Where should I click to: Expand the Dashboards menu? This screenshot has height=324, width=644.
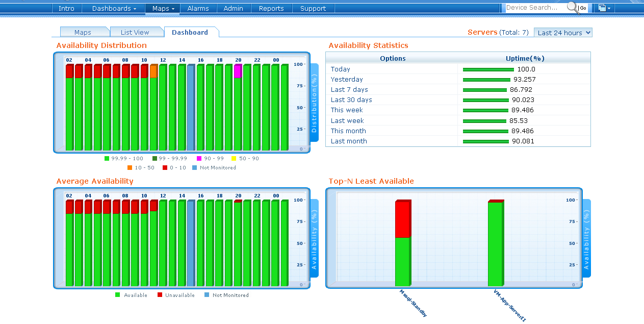114,8
